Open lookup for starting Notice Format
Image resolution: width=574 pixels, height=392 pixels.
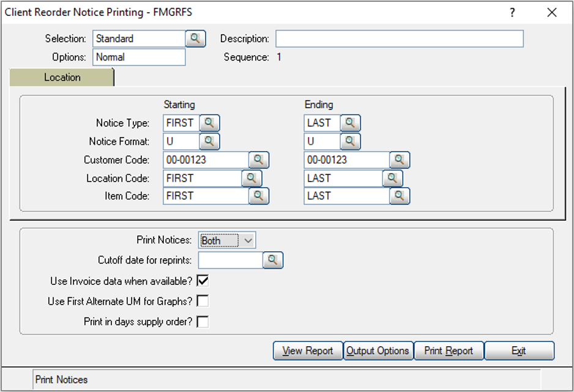coord(209,141)
